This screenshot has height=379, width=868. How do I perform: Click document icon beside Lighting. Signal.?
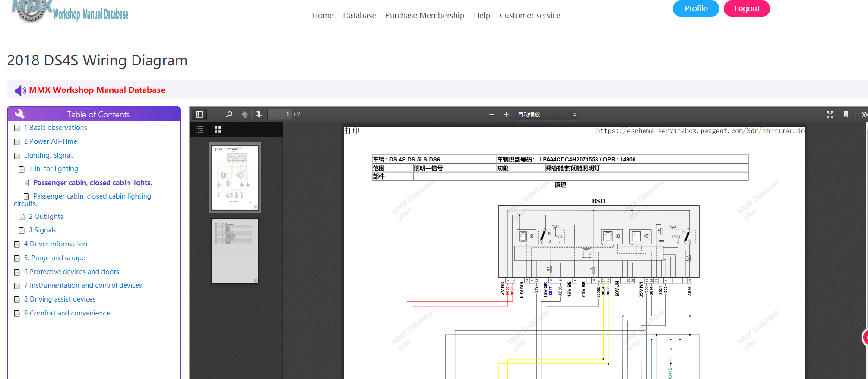tap(17, 156)
